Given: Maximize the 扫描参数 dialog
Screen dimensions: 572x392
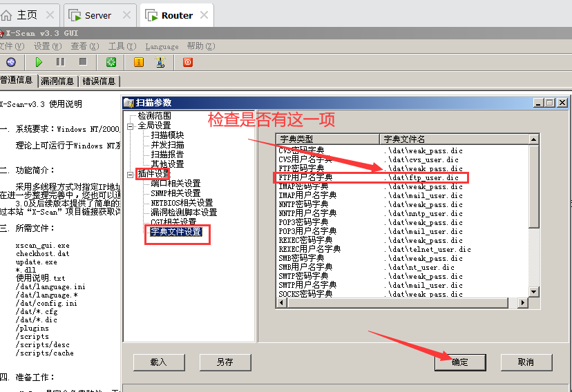Looking at the screenshot, I should click(550, 103).
